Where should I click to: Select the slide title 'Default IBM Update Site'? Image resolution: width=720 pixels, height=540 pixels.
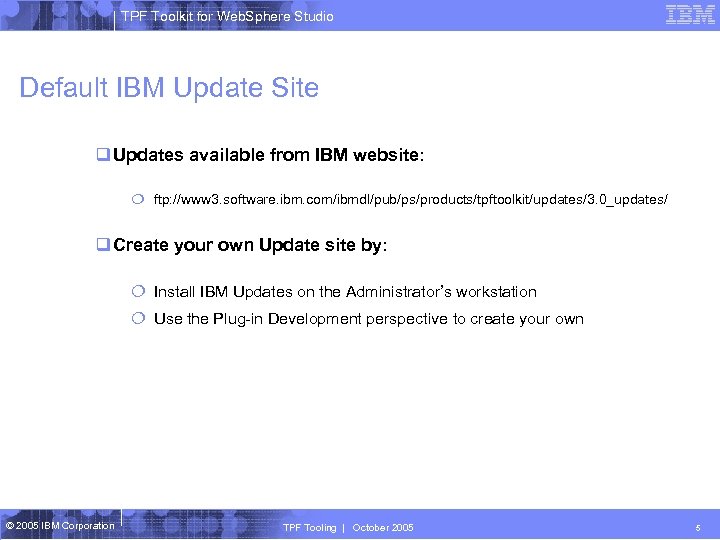[x=169, y=88]
